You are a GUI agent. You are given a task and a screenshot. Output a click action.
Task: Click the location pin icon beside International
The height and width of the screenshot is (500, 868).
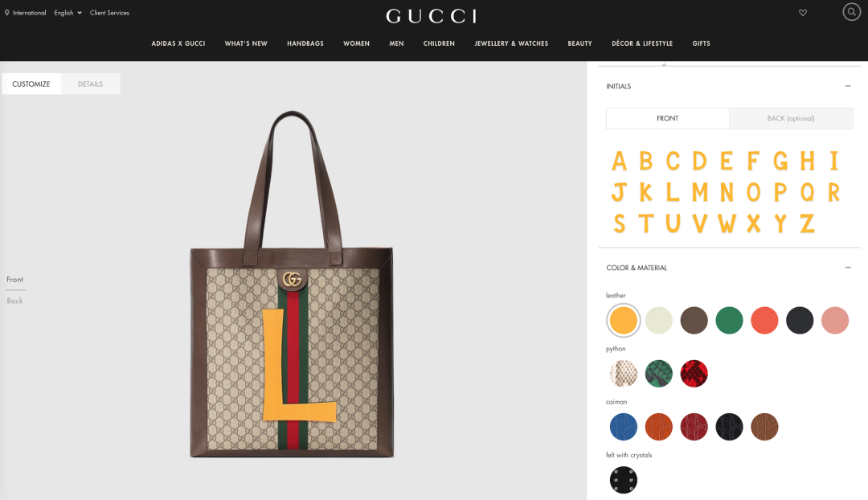click(7, 13)
